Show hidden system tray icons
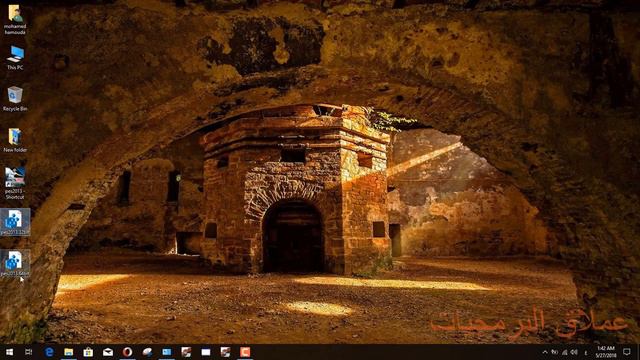Screen dimensions: 640x360 [x=545, y=352]
